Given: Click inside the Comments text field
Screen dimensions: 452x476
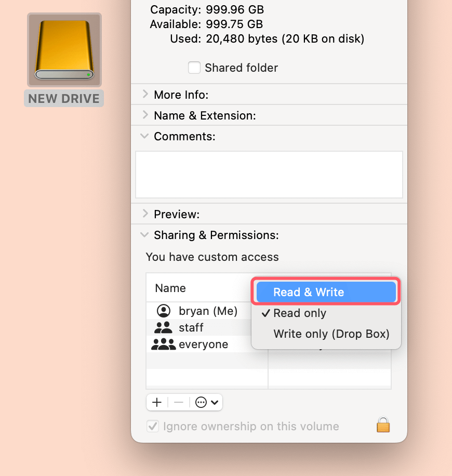Looking at the screenshot, I should pos(269,174).
